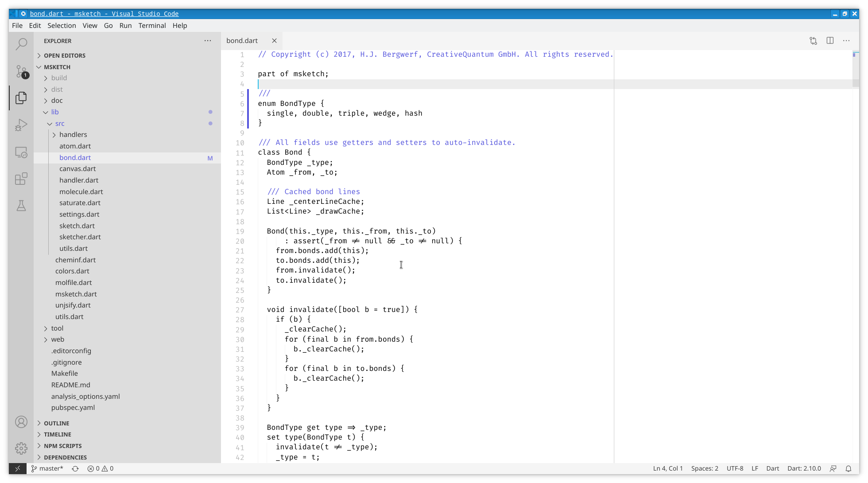Open the Extensions panel

21,179
